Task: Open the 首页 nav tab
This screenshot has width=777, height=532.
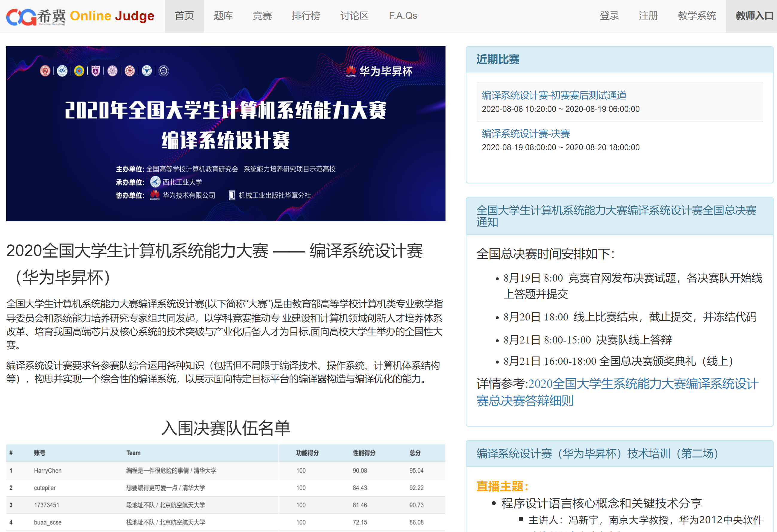Action: [x=184, y=16]
